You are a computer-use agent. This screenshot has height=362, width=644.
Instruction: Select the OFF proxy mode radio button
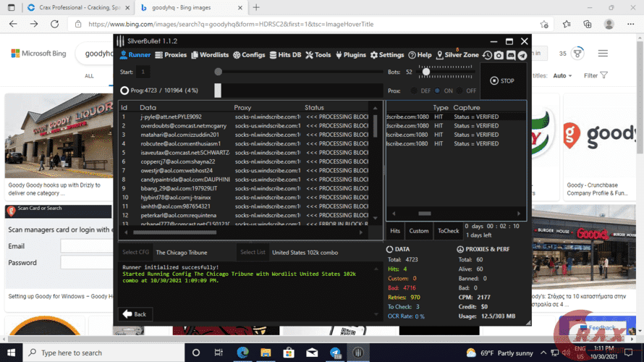click(x=459, y=91)
